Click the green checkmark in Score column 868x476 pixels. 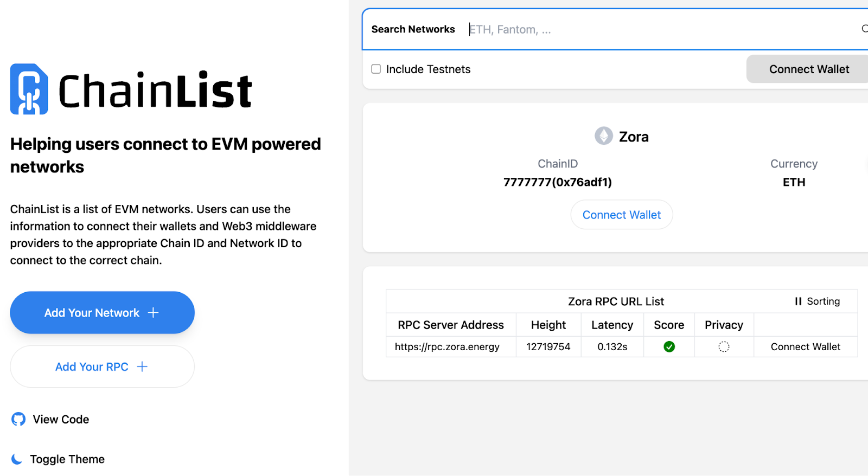coord(669,346)
